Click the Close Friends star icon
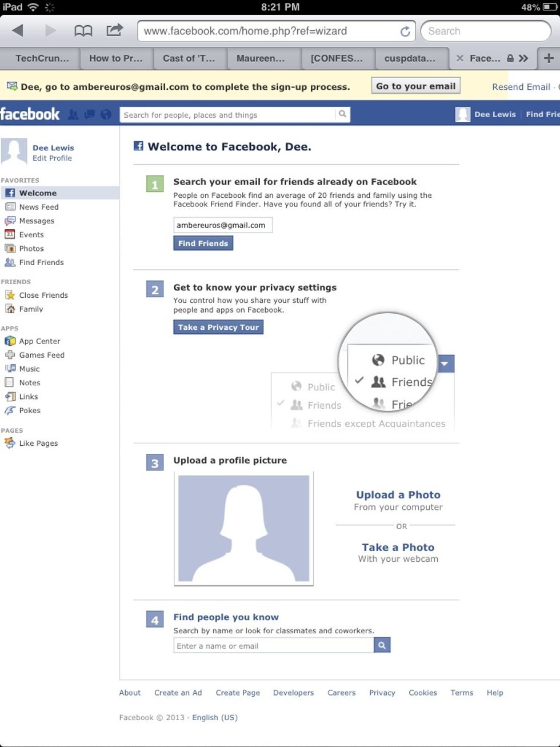 coord(10,295)
